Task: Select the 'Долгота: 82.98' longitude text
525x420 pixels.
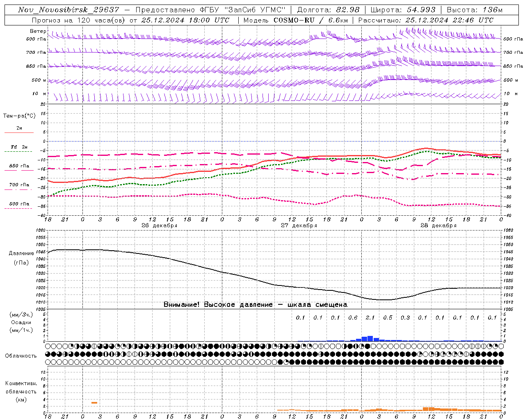Action: 328,10
